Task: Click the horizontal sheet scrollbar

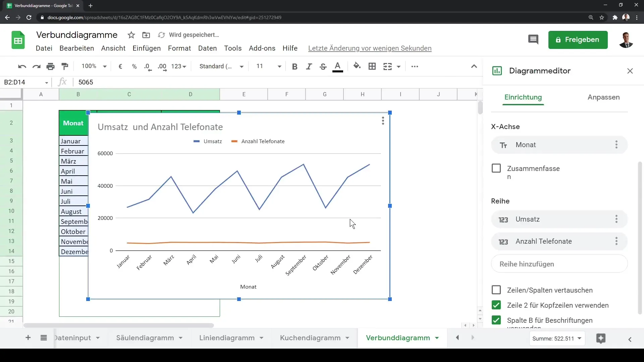Action: tap(119, 325)
